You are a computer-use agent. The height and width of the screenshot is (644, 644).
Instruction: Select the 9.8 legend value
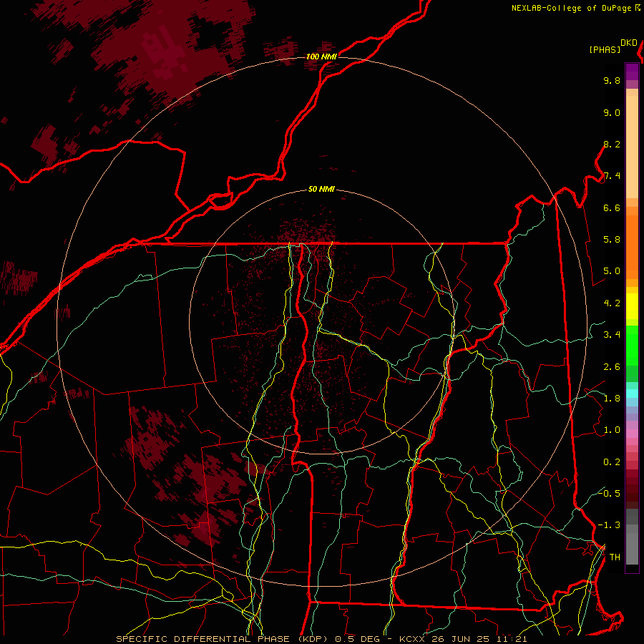[x=612, y=81]
